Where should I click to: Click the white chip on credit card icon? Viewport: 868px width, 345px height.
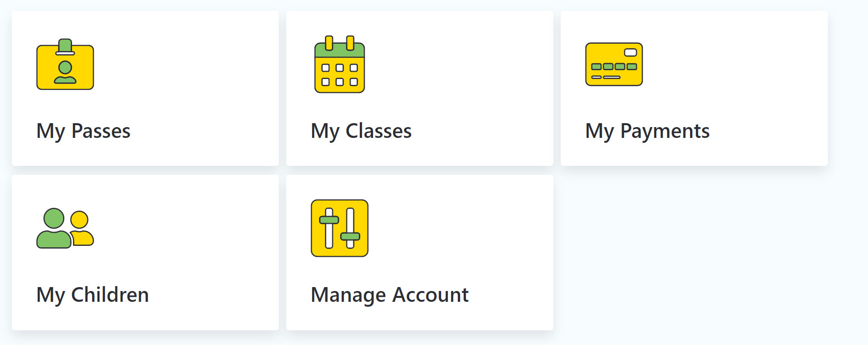630,53
